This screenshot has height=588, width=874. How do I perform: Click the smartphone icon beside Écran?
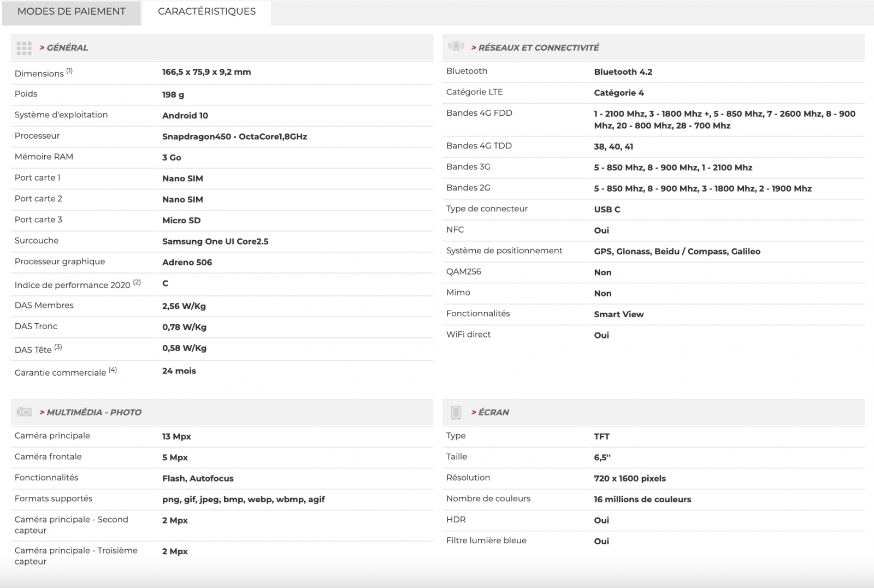456,412
